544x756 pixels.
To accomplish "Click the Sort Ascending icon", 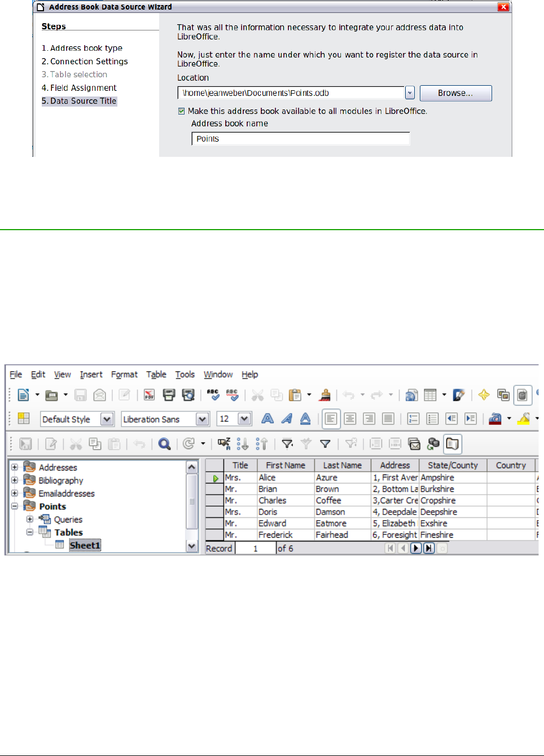I will [x=243, y=444].
